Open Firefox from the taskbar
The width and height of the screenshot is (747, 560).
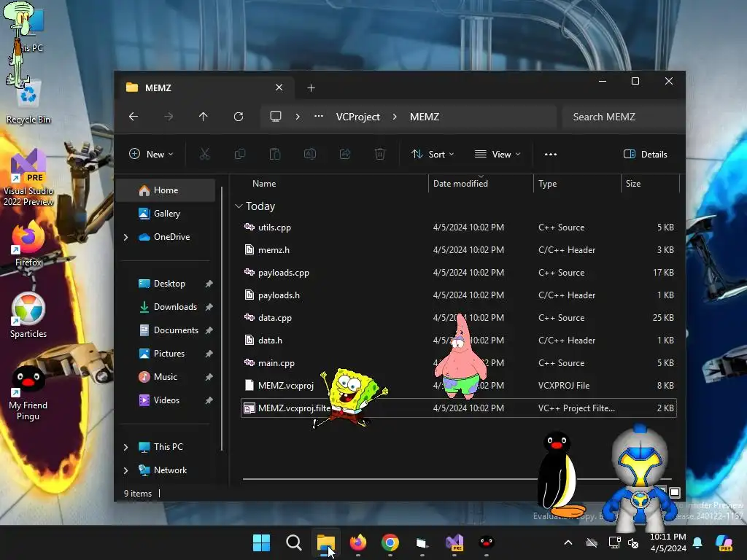[x=358, y=542]
